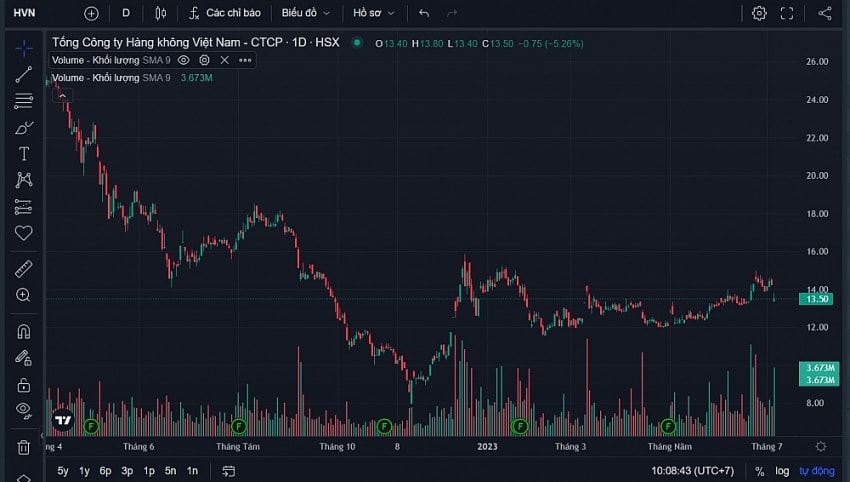
Task: Select the 1y time range
Action: coord(84,471)
